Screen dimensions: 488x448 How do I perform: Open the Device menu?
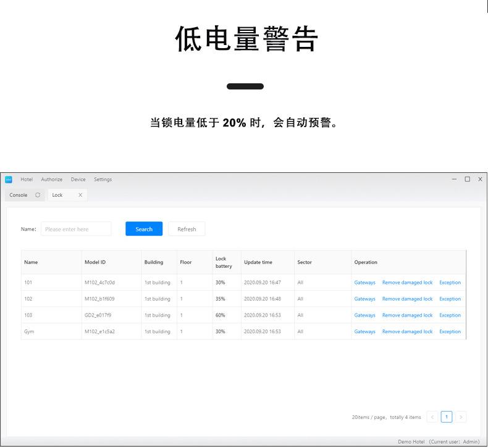point(78,180)
